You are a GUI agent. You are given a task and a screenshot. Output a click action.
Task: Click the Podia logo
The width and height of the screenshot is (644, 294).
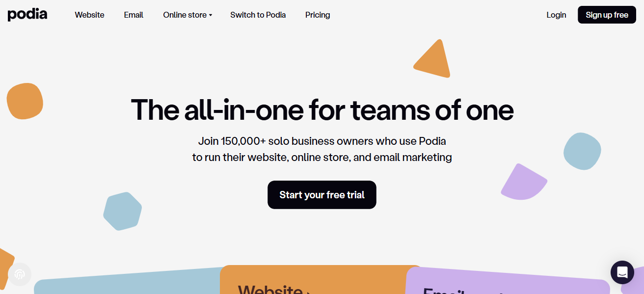(x=27, y=15)
